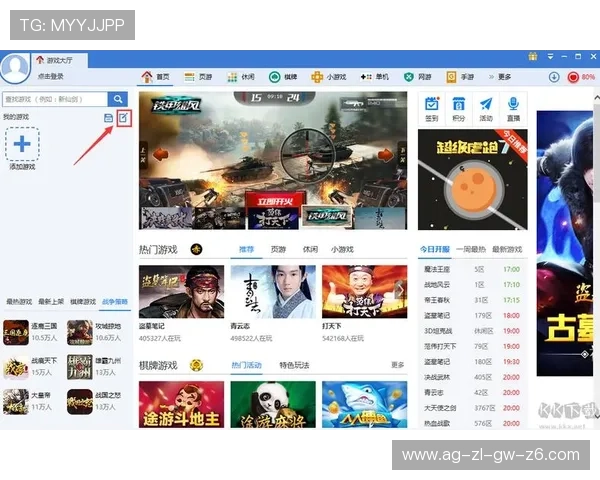Switch to the 页游 hot games tab
Screen dimensions: 600x480
278,250
